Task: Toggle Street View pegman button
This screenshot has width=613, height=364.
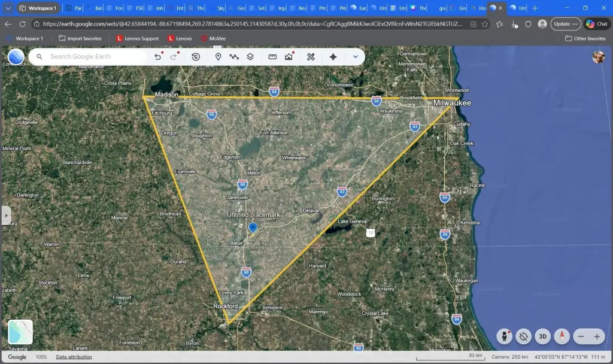Action: tap(504, 336)
